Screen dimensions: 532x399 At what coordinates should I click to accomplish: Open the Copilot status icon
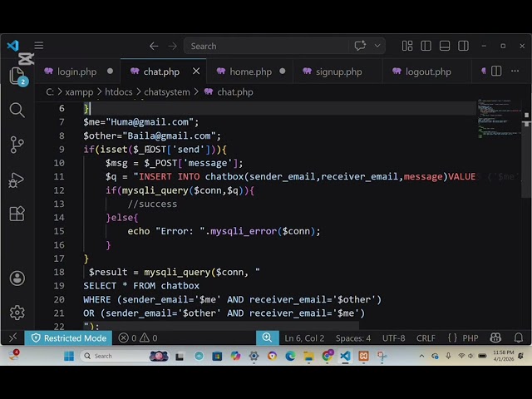(495, 338)
